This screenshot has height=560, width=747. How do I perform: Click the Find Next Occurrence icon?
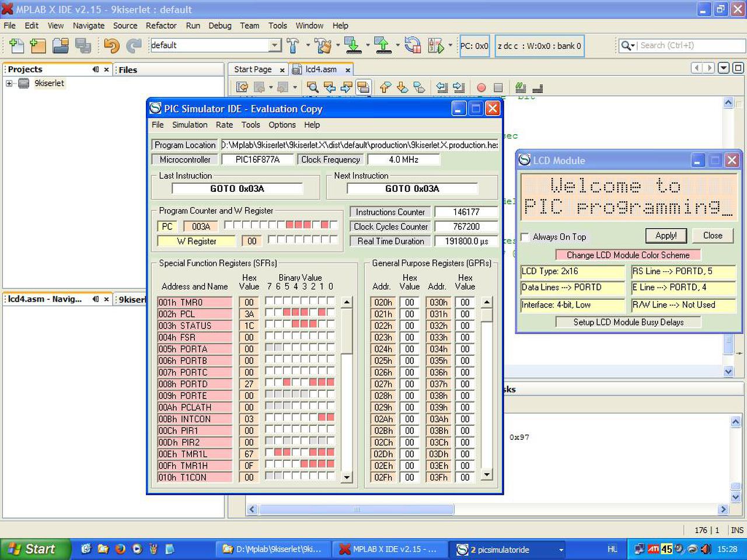[347, 87]
